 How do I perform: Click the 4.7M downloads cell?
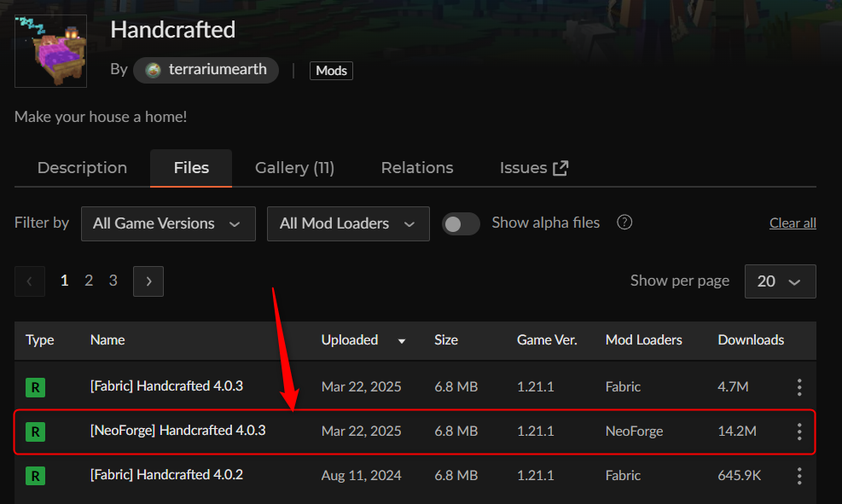point(733,387)
